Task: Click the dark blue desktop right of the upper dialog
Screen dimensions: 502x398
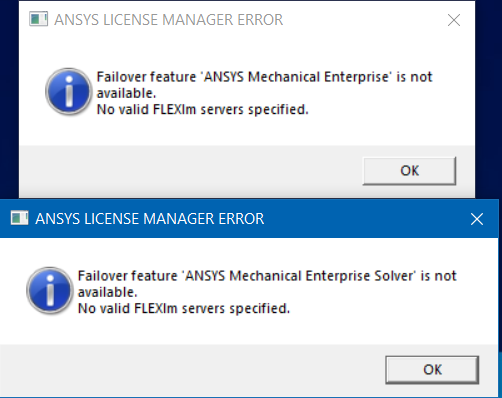Action: pyautogui.click(x=488, y=100)
